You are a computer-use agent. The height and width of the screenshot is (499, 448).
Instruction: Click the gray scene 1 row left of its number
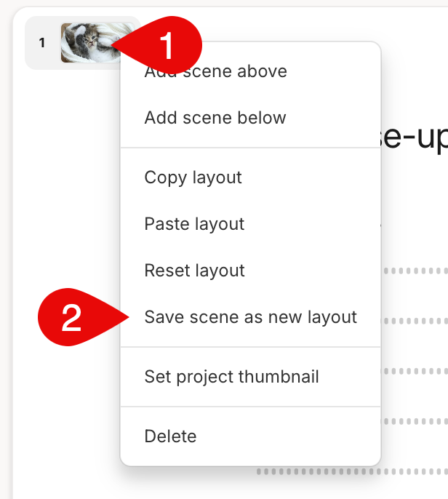(32, 43)
